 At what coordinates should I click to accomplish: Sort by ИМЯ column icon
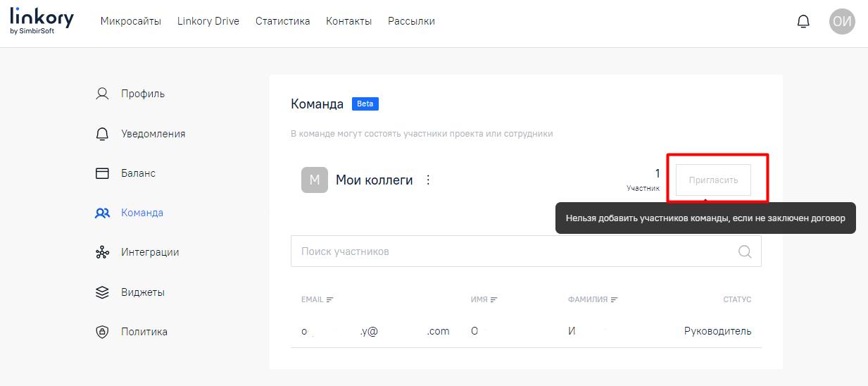(494, 299)
